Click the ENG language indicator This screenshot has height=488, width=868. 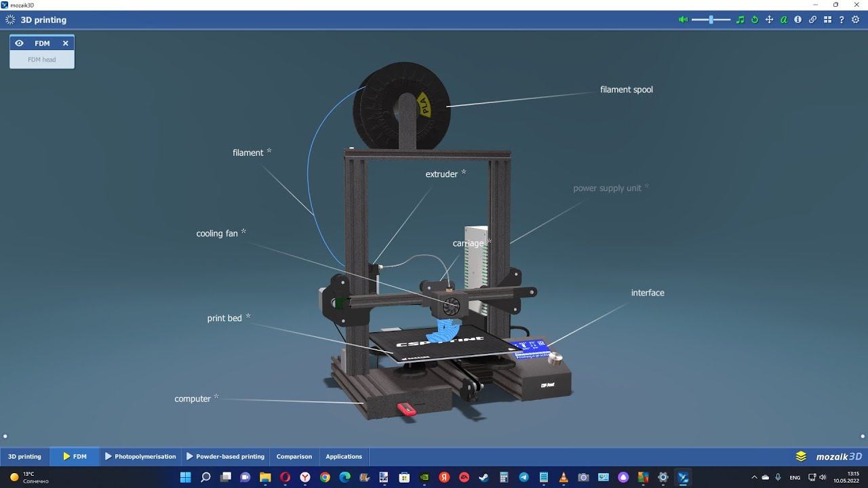(x=795, y=477)
